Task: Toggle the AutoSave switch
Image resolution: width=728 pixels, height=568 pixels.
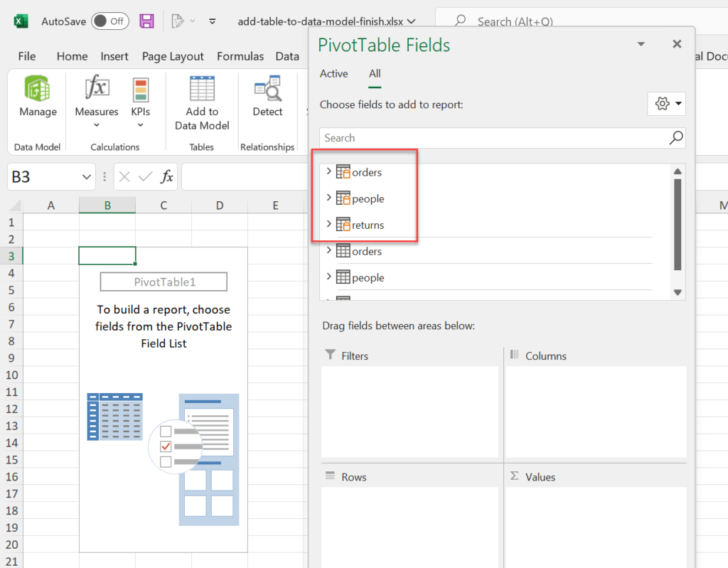Action: click(x=110, y=21)
